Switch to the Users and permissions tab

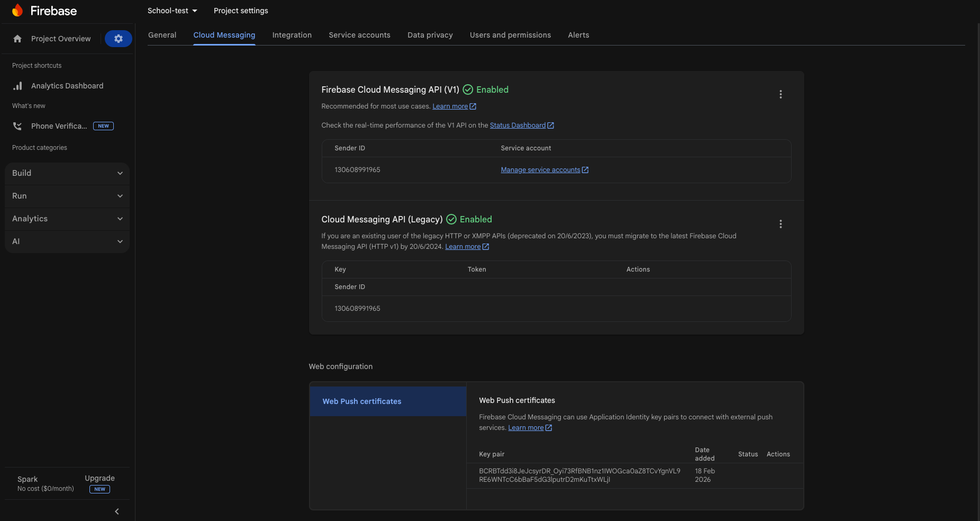[x=510, y=35]
